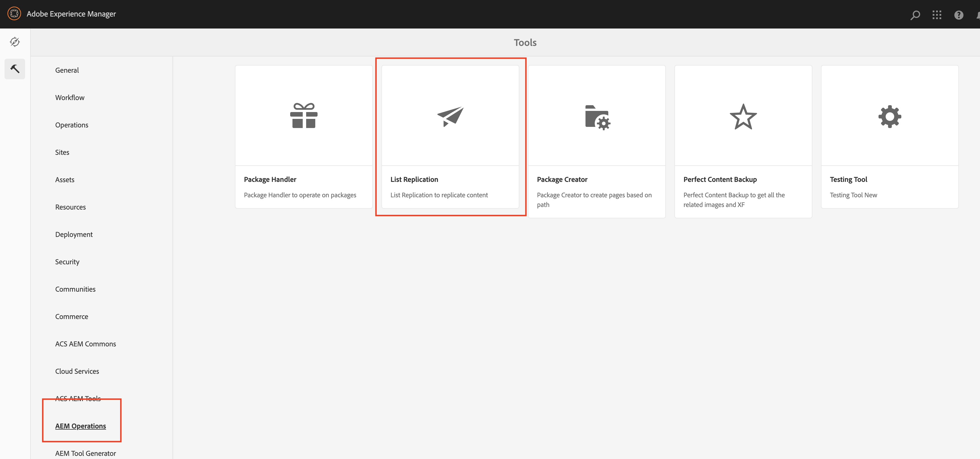This screenshot has width=980, height=459.
Task: Click the Tools heading area
Action: (524, 42)
